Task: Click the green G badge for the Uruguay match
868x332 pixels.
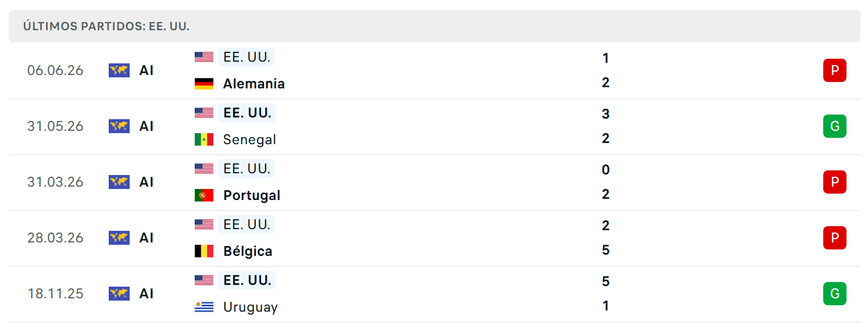Action: click(835, 294)
